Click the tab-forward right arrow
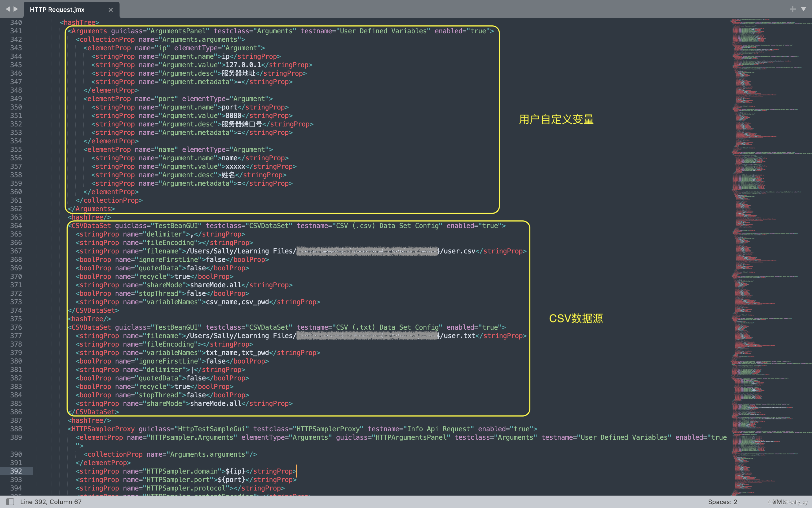 [x=16, y=9]
